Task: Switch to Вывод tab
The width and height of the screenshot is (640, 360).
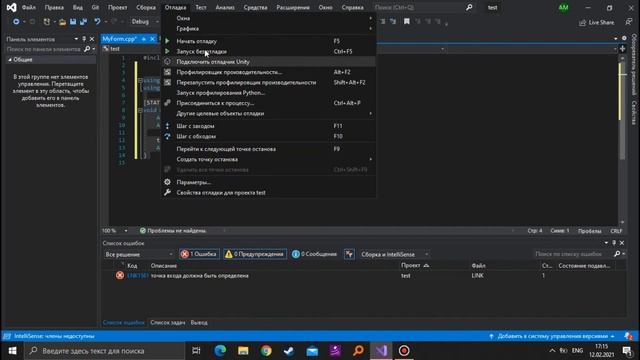Action: (199, 322)
